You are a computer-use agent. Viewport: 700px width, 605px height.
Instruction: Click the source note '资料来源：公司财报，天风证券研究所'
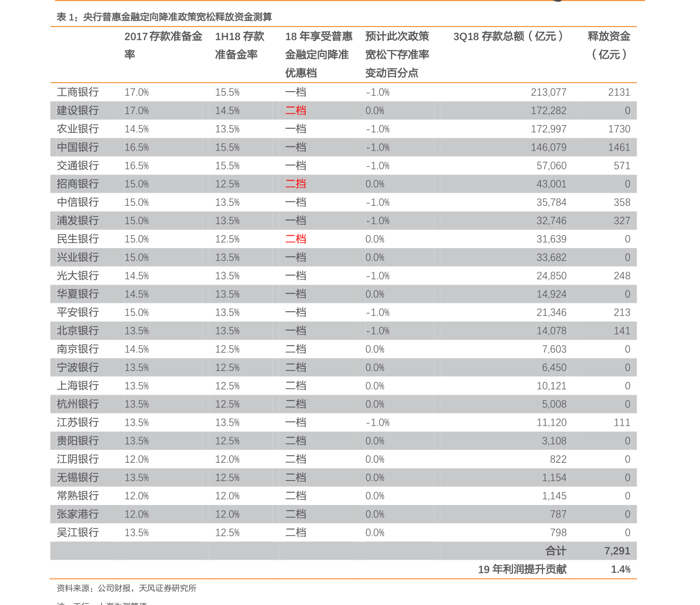[126, 588]
